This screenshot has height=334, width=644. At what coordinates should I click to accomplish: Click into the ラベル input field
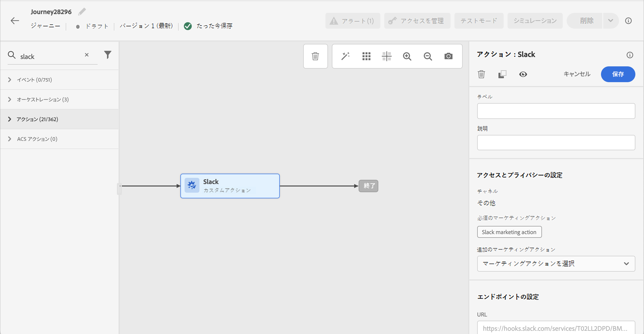coord(556,111)
